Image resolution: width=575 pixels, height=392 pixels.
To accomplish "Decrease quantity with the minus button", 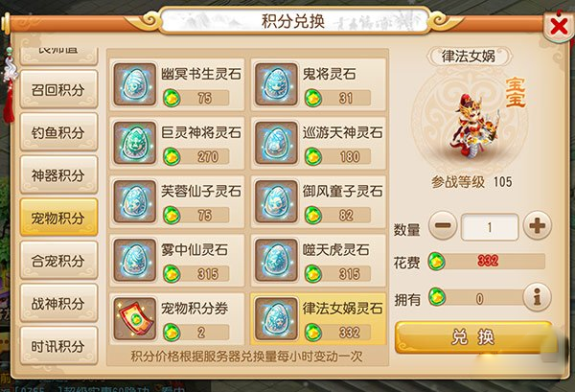I will pos(443,225).
